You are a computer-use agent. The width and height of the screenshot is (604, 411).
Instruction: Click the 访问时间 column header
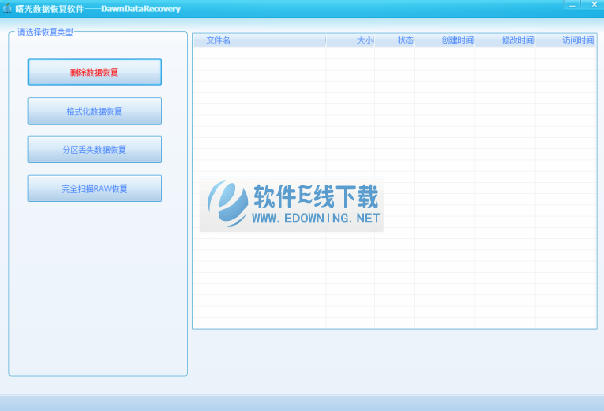point(577,41)
